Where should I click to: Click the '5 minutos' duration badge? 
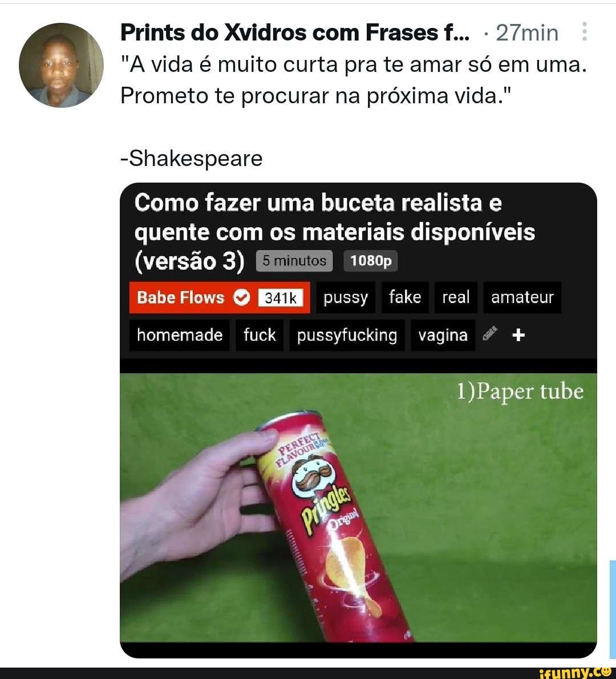click(294, 261)
